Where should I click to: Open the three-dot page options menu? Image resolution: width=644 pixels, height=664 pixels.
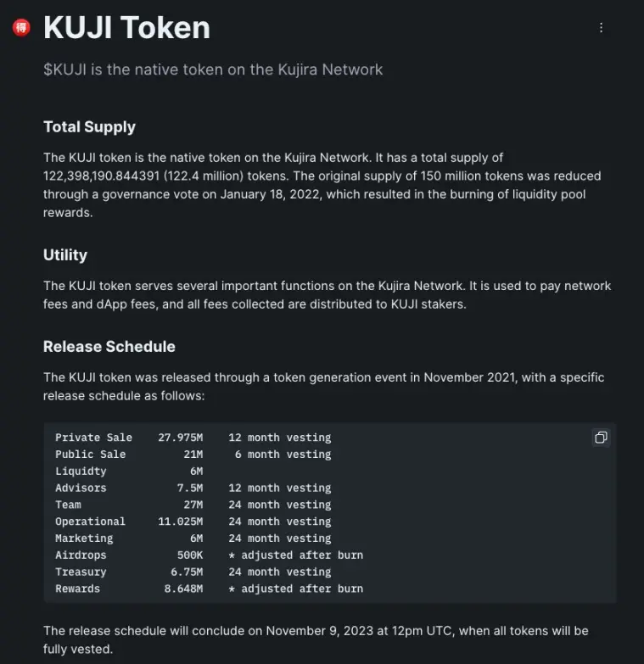pyautogui.click(x=601, y=27)
